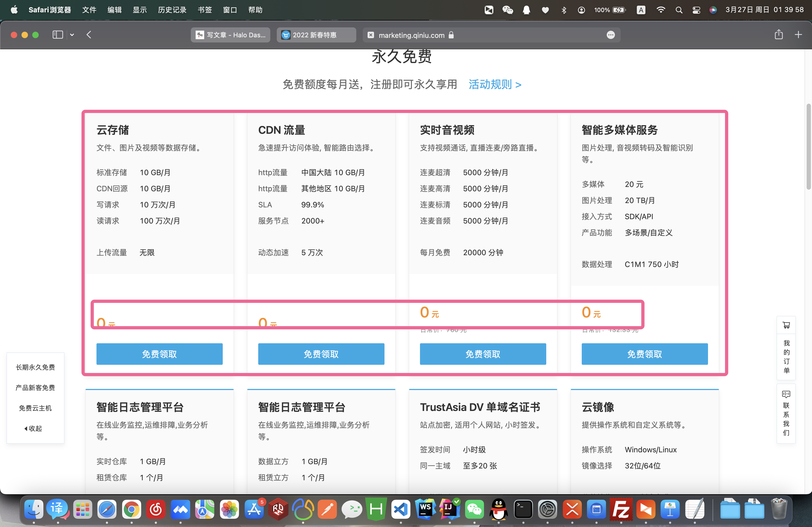The width and height of the screenshot is (812, 527).
Task: Open Keynote from the Dock
Action: click(670, 510)
